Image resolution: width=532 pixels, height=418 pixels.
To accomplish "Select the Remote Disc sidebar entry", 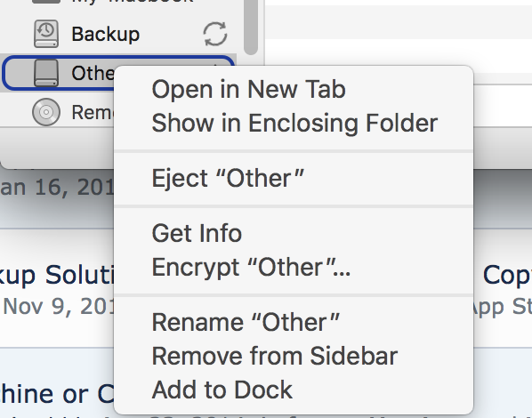I will pyautogui.click(x=57, y=112).
